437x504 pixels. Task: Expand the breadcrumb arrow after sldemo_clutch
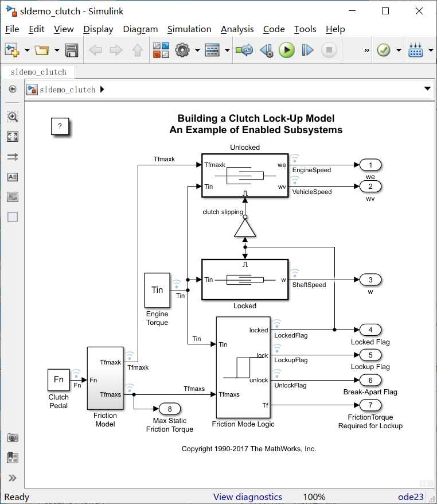click(x=102, y=90)
